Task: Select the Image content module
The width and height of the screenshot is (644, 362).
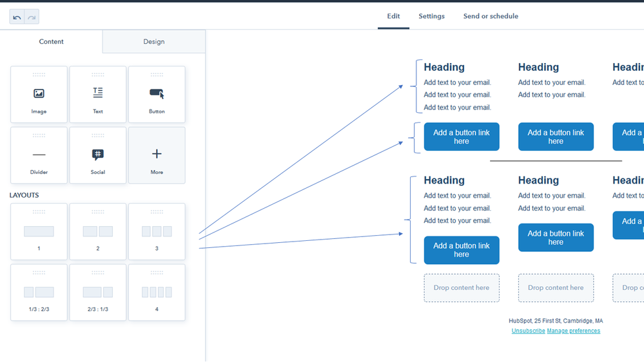Action: pos(39,95)
